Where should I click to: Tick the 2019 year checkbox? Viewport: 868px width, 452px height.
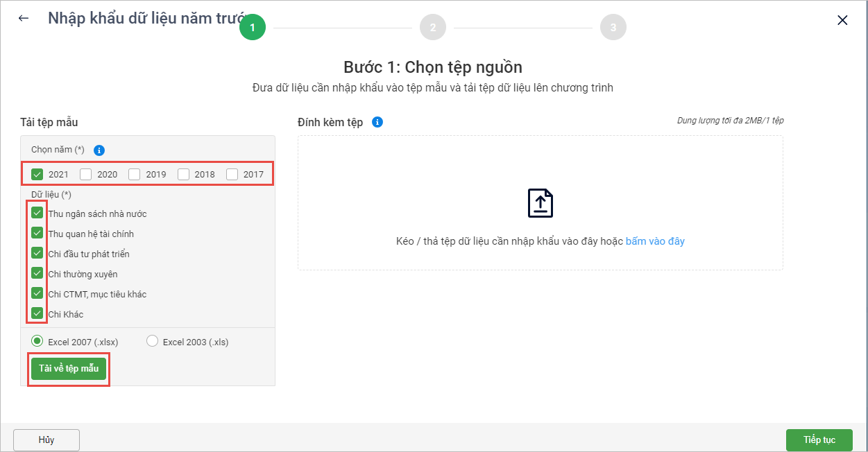tap(135, 174)
